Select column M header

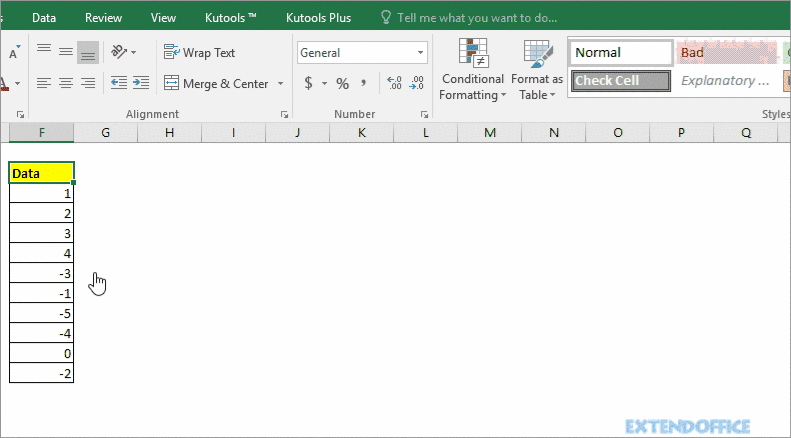tap(490, 133)
